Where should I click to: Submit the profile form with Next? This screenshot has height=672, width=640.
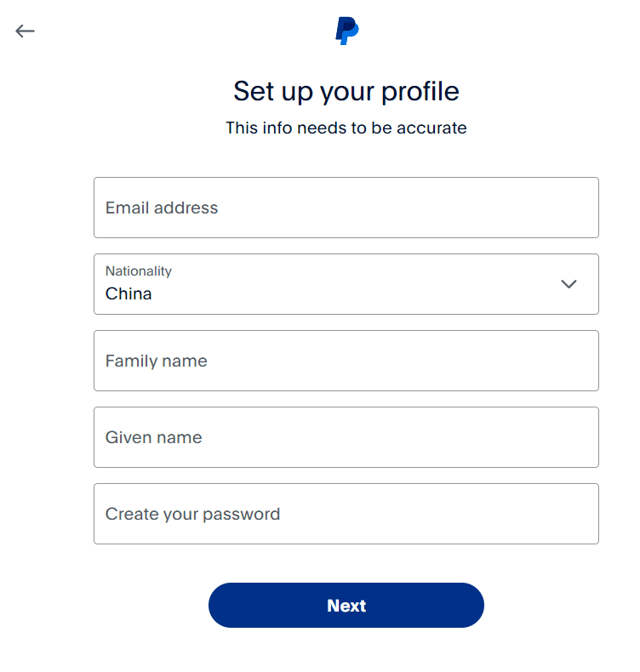pyautogui.click(x=346, y=605)
